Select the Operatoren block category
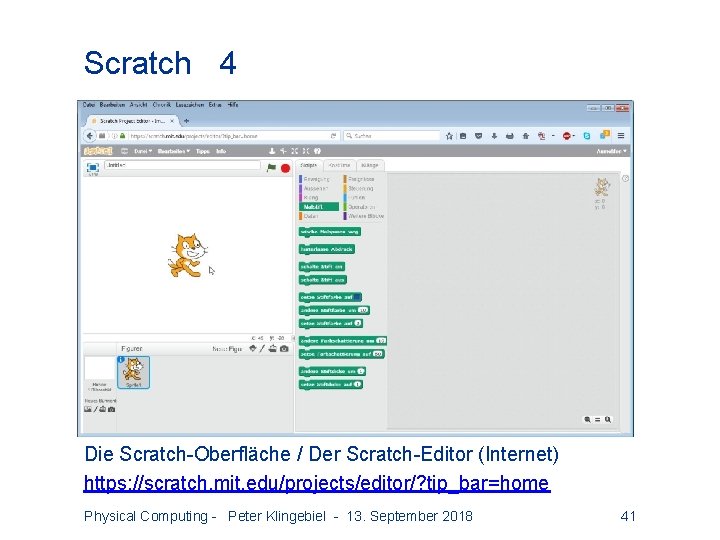 click(361, 207)
